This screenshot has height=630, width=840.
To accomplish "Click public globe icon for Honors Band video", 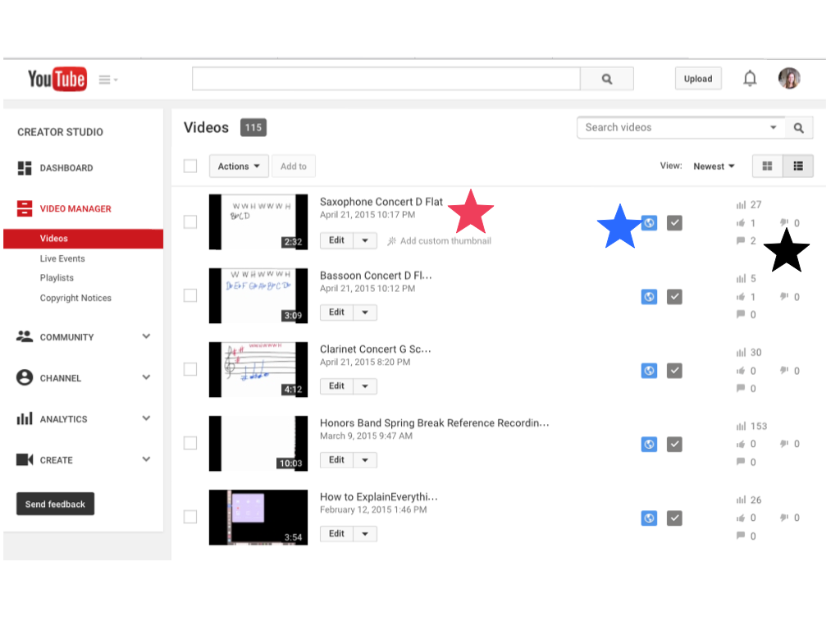I will point(650,444).
